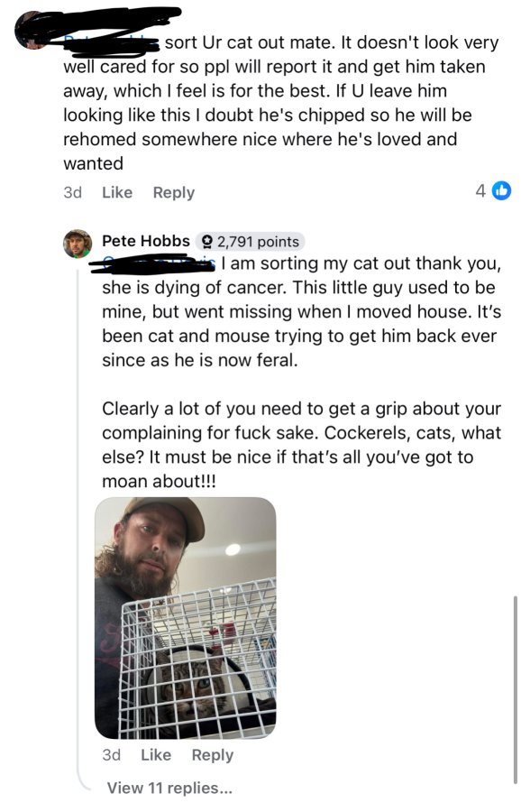This screenshot has height=812, width=521.
Task: Click the blue thumbs-up reaction icon
Action: pyautogui.click(x=501, y=191)
